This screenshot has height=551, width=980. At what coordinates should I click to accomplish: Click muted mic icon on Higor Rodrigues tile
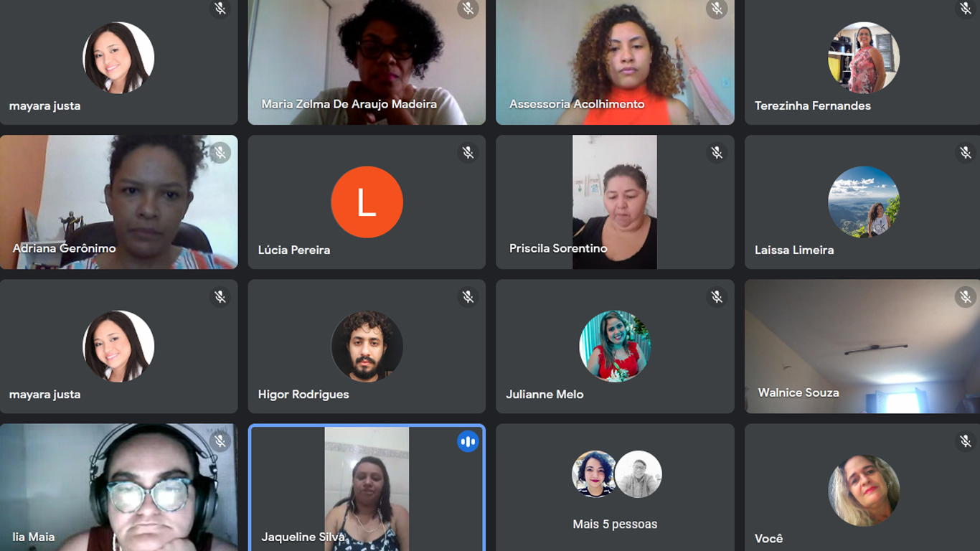[x=468, y=297]
